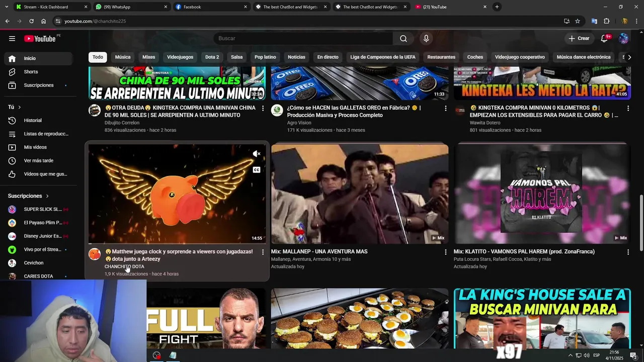This screenshot has height=362, width=644.
Task: Open the CHANCHITO DOTA channel link
Action: click(x=124, y=266)
